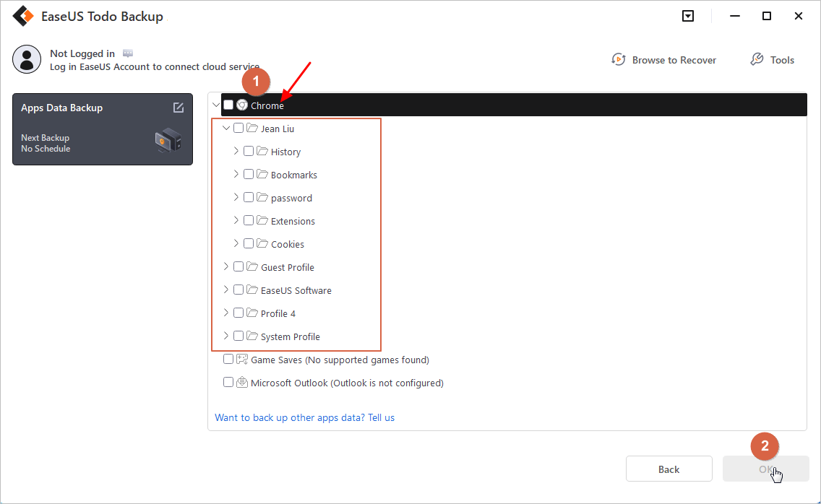This screenshot has height=504, width=821.
Task: Click the Browse to Recover icon
Action: click(x=619, y=60)
